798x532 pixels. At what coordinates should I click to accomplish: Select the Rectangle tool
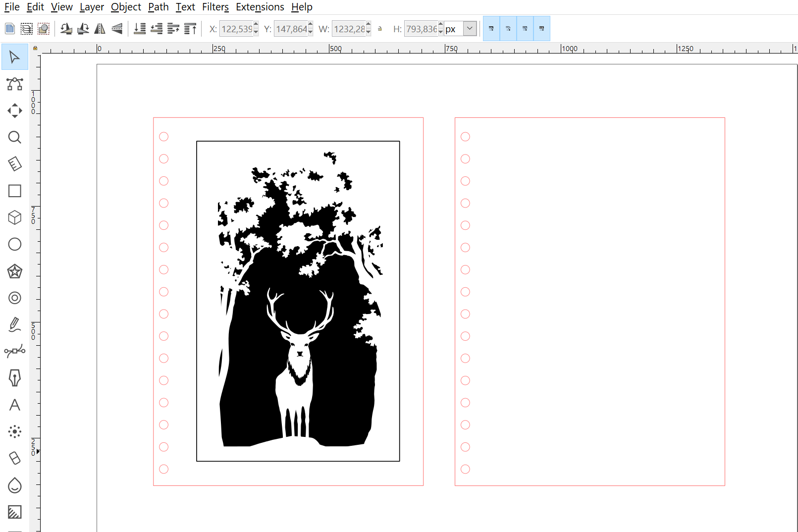coord(14,191)
